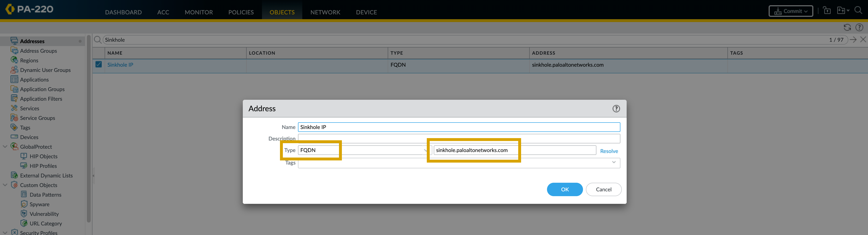Switch to the POLICIES tab
The image size is (868, 235).
pyautogui.click(x=241, y=12)
